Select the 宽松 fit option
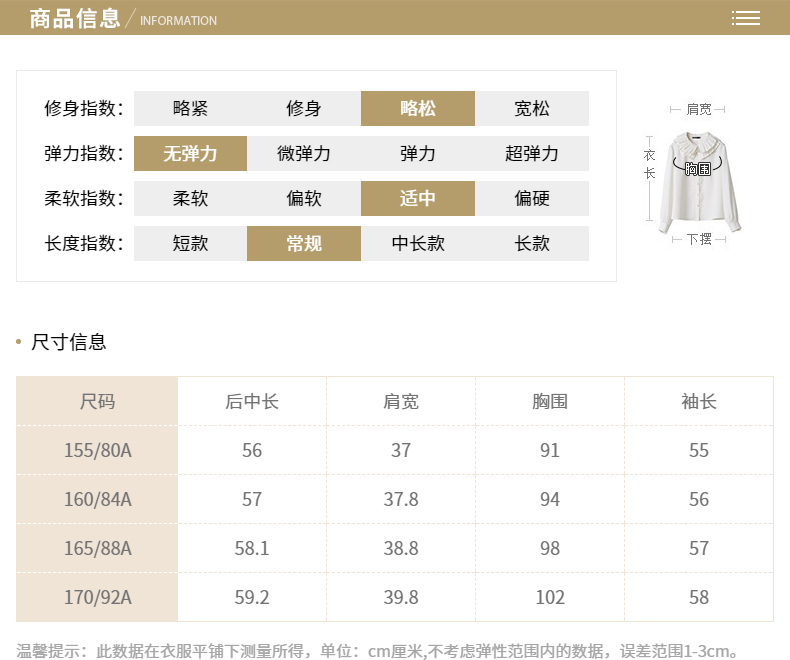Viewport: 790px width, 660px height. coord(531,109)
